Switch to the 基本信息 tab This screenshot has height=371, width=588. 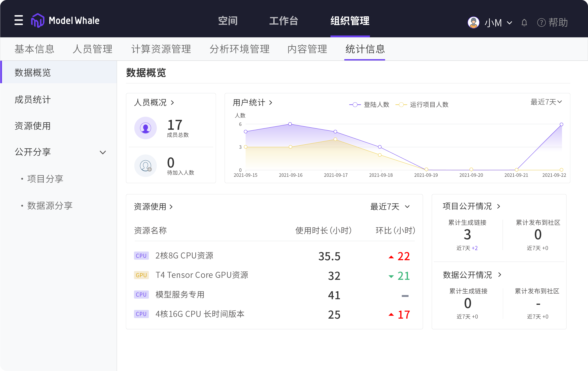pyautogui.click(x=34, y=49)
